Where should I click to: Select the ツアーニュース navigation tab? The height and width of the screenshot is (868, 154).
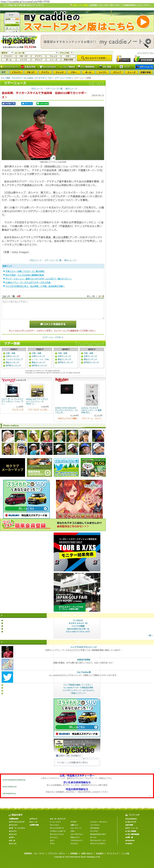click(x=145, y=67)
